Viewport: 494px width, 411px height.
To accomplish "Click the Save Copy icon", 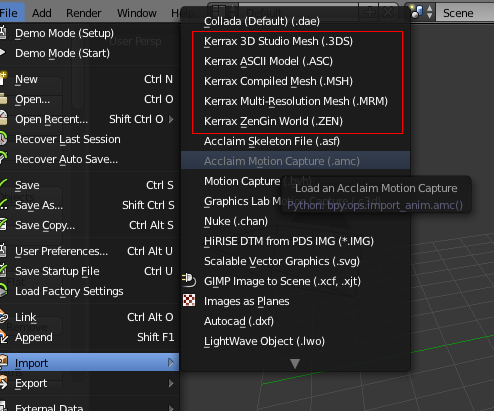I will tap(3, 225).
